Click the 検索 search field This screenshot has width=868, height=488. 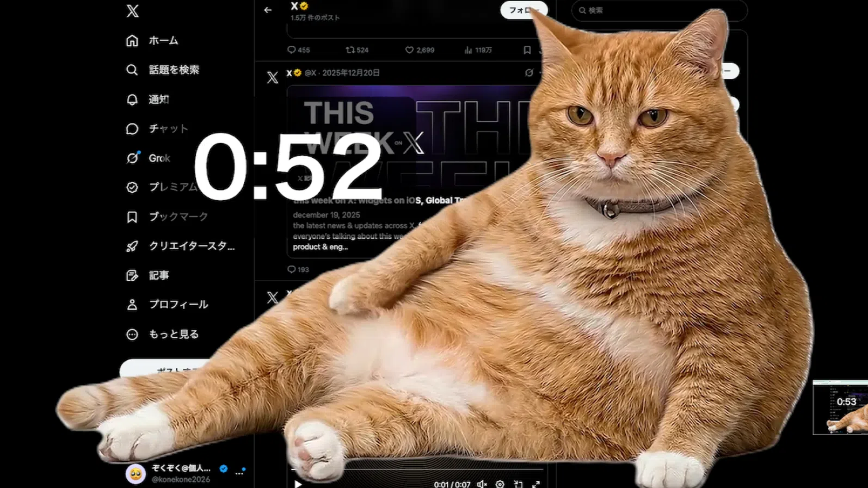pos(658,10)
